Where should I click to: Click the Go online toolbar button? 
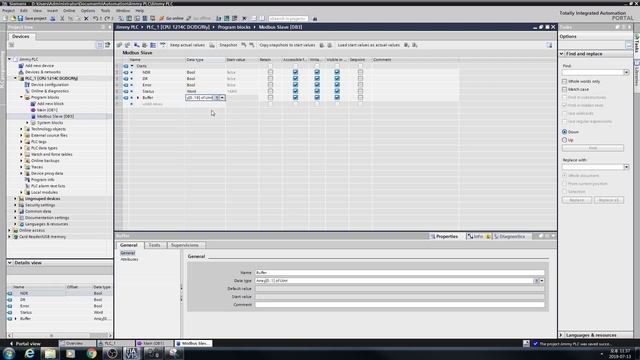[171, 18]
